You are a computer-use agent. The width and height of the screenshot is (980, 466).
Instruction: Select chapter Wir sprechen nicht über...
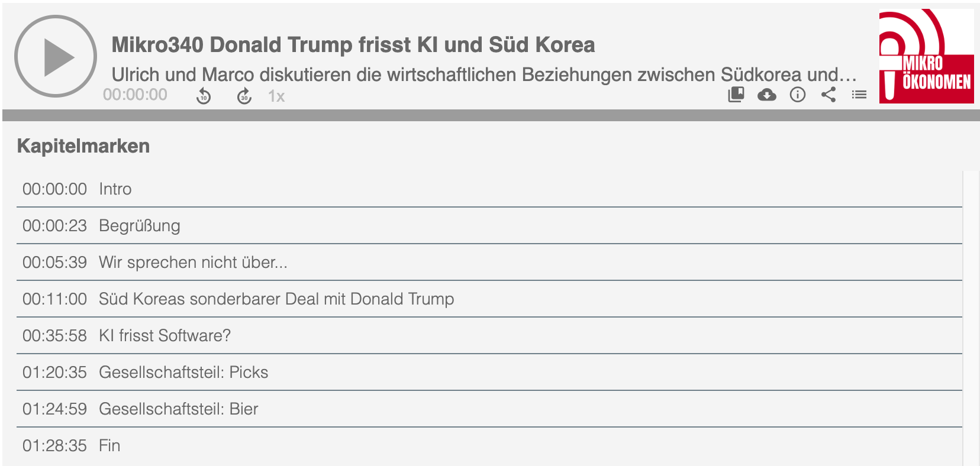[489, 263]
